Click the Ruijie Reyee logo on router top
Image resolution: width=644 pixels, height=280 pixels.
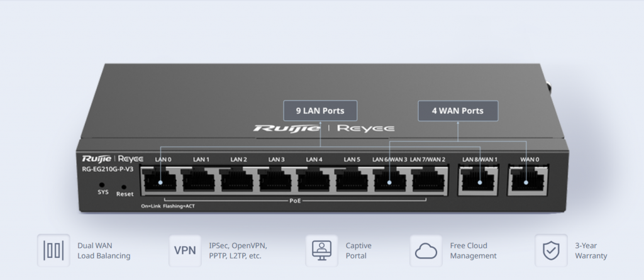click(x=323, y=128)
